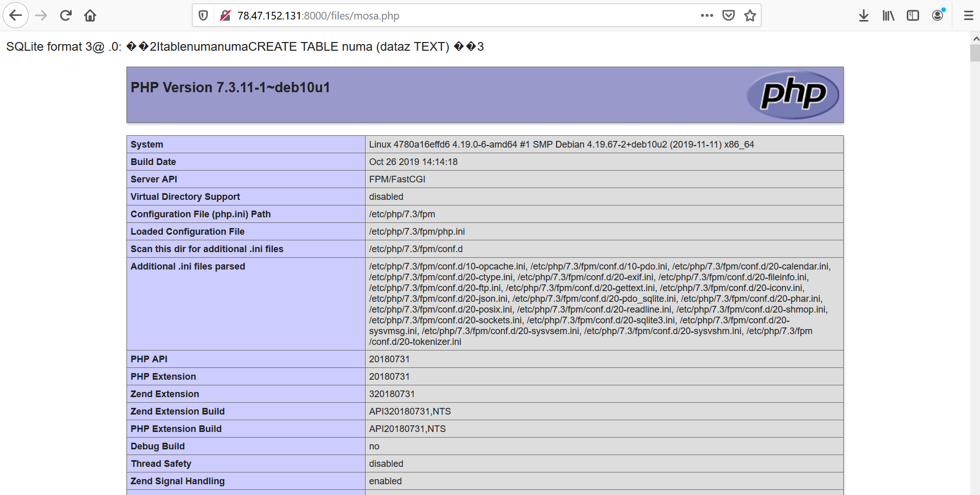The image size is (980, 495).
Task: Open the Downloads panel
Action: click(864, 15)
